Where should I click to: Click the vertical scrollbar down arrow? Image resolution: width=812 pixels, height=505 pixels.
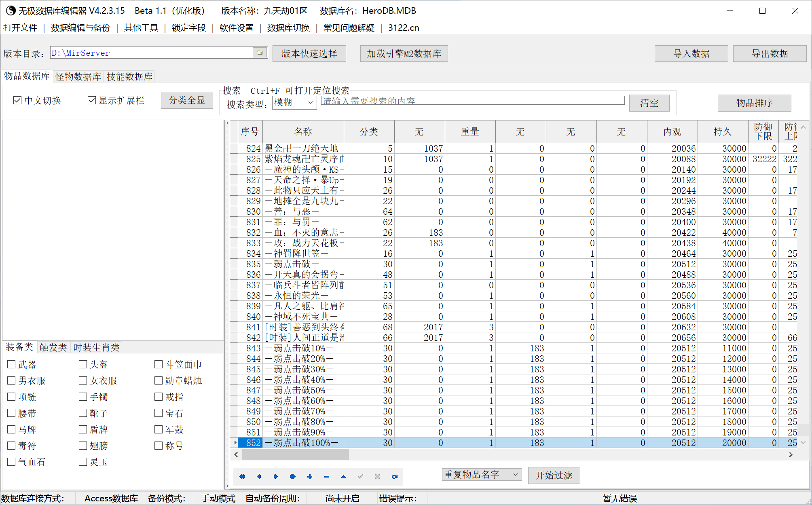click(x=803, y=442)
